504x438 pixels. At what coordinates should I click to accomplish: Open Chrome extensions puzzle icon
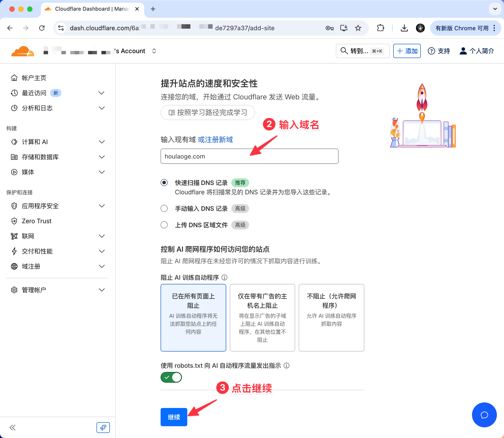(x=380, y=28)
